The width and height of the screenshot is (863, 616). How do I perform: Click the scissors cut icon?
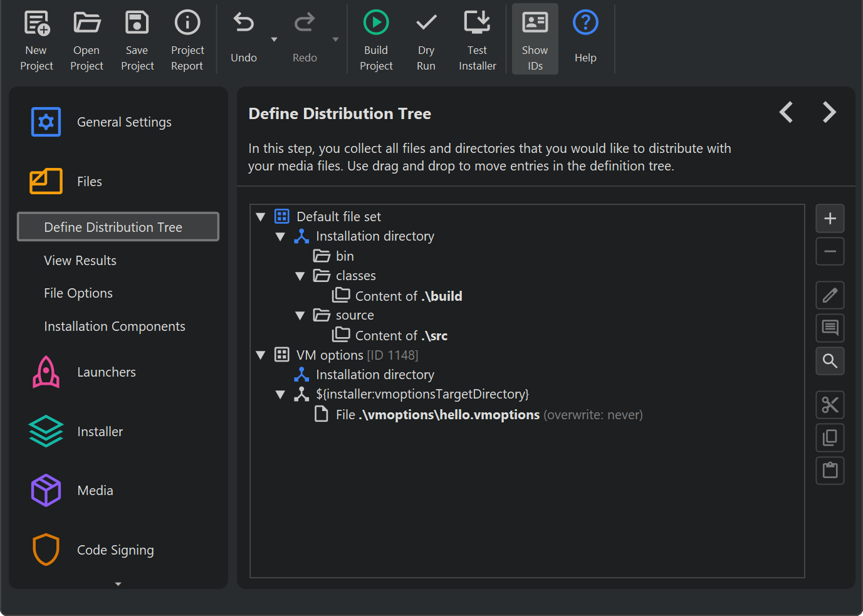(830, 405)
